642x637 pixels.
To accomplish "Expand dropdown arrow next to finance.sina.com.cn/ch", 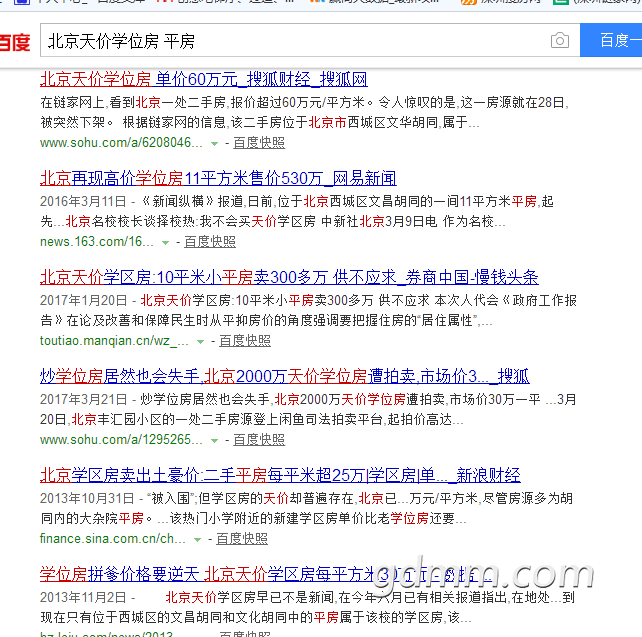I will click(197, 540).
